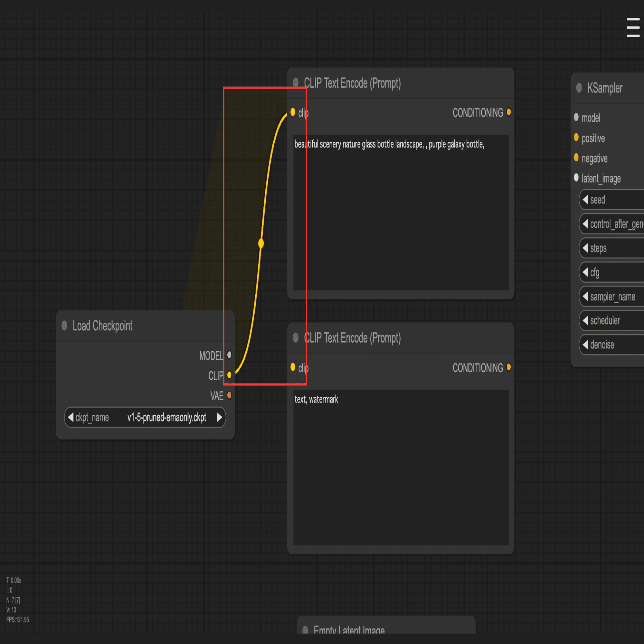Collapse the KSampler node dot
The image size is (644, 644).
tap(579, 88)
